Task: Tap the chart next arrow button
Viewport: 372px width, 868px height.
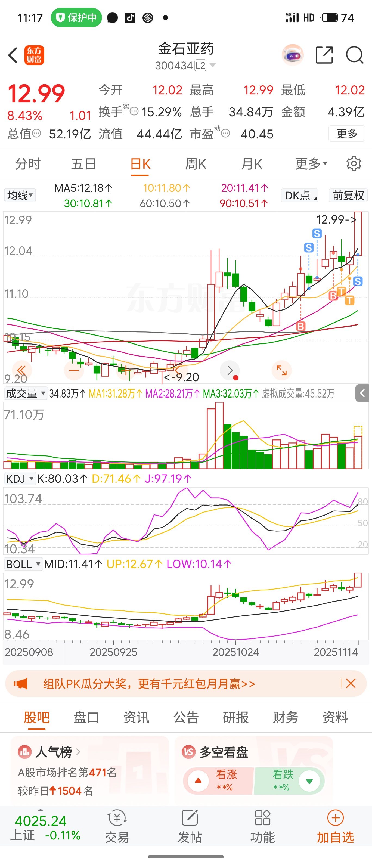Action: pos(230,371)
